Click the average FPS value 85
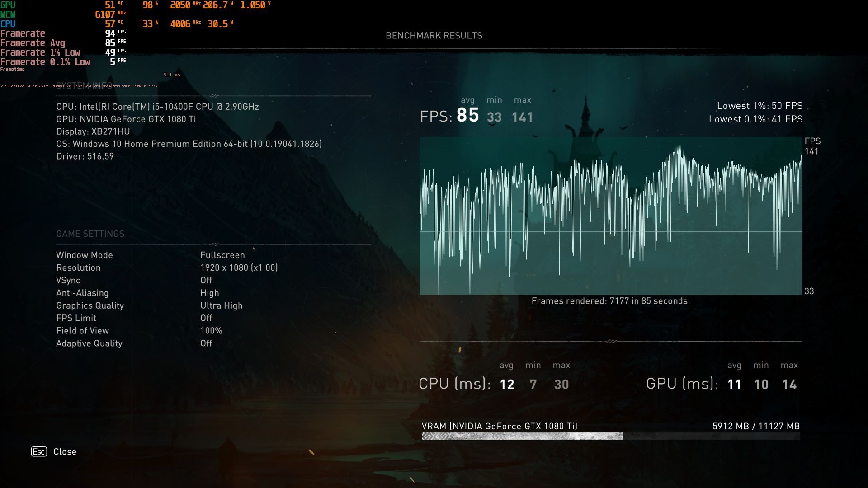The width and height of the screenshot is (868, 488). (x=467, y=115)
